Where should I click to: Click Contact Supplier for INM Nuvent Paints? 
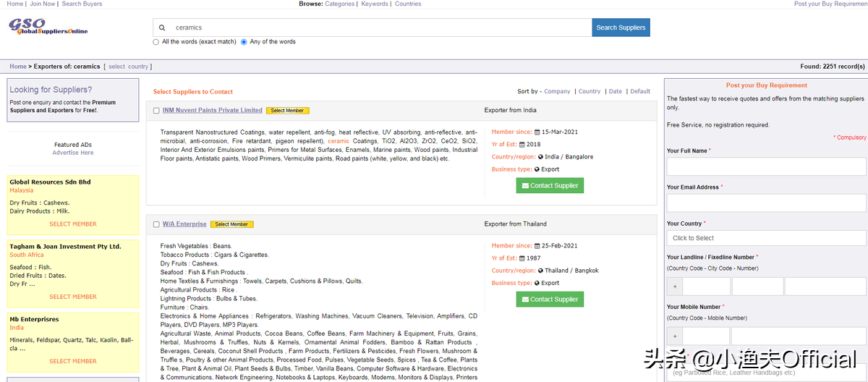pyautogui.click(x=550, y=186)
